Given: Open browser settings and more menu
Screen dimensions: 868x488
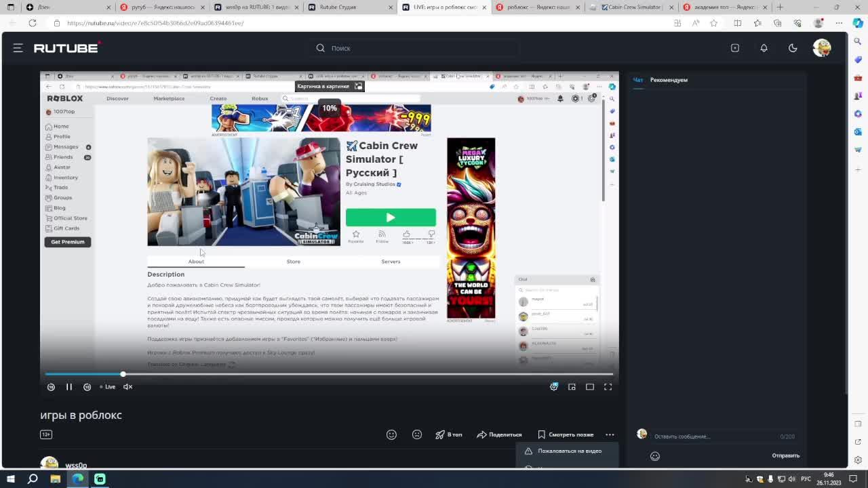Looking at the screenshot, I should (x=839, y=23).
